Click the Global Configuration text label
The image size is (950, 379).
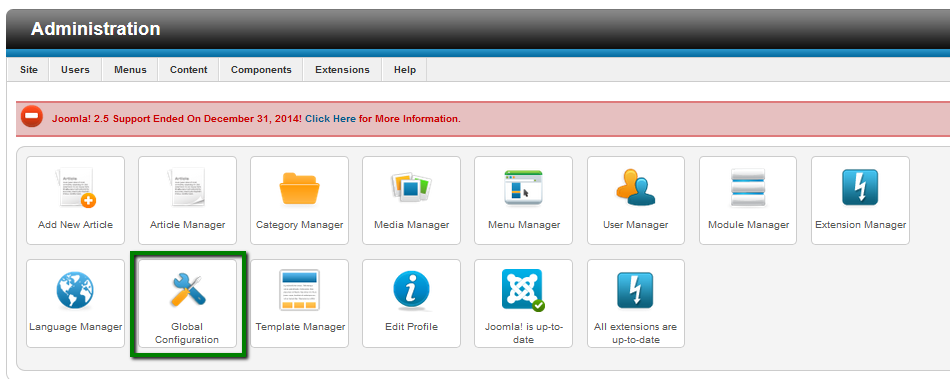pyautogui.click(x=187, y=333)
